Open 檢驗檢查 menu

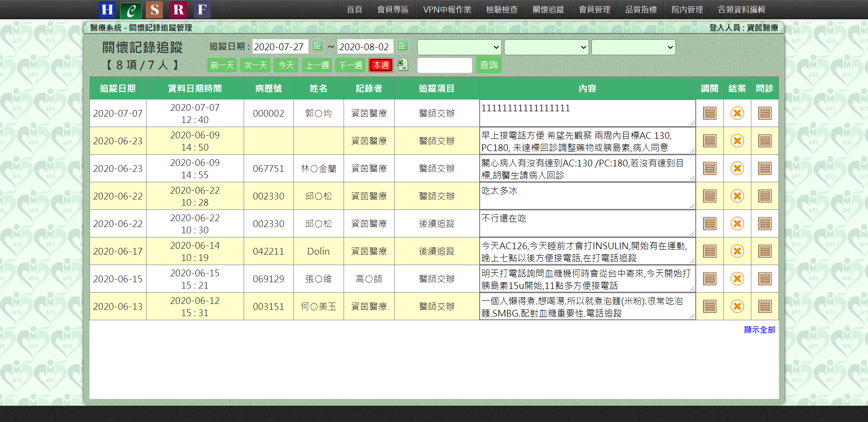(502, 9)
